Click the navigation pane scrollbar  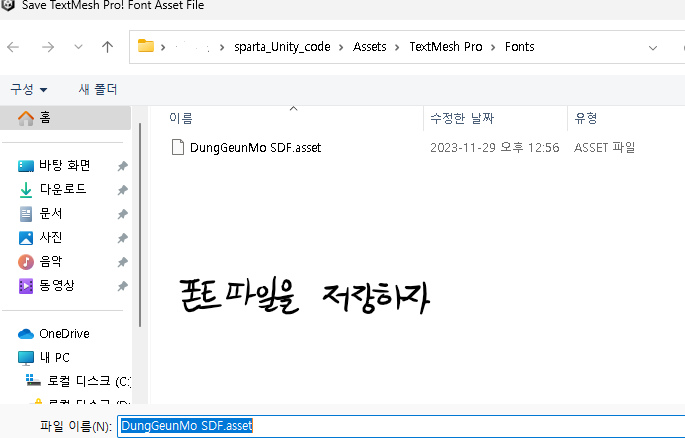click(x=140, y=225)
